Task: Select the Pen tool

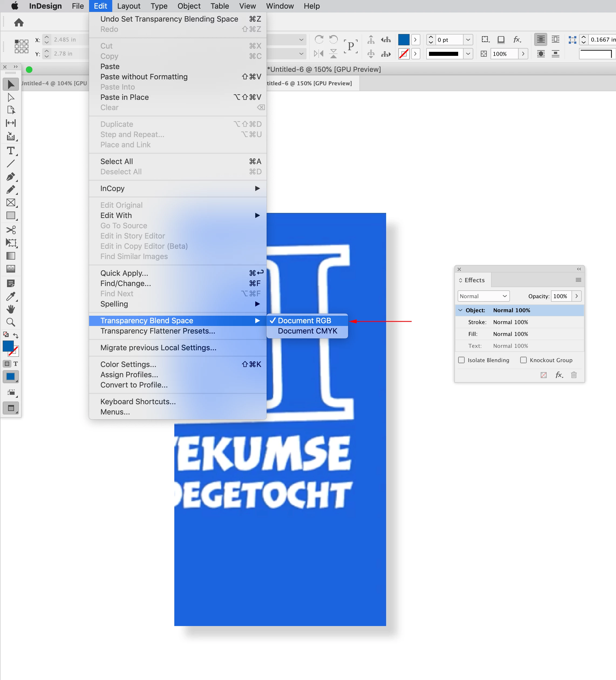Action: (11, 176)
